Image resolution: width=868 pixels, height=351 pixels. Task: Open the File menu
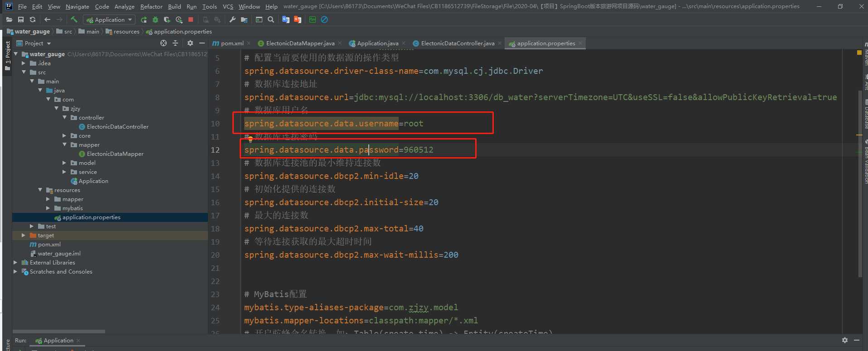click(x=22, y=6)
